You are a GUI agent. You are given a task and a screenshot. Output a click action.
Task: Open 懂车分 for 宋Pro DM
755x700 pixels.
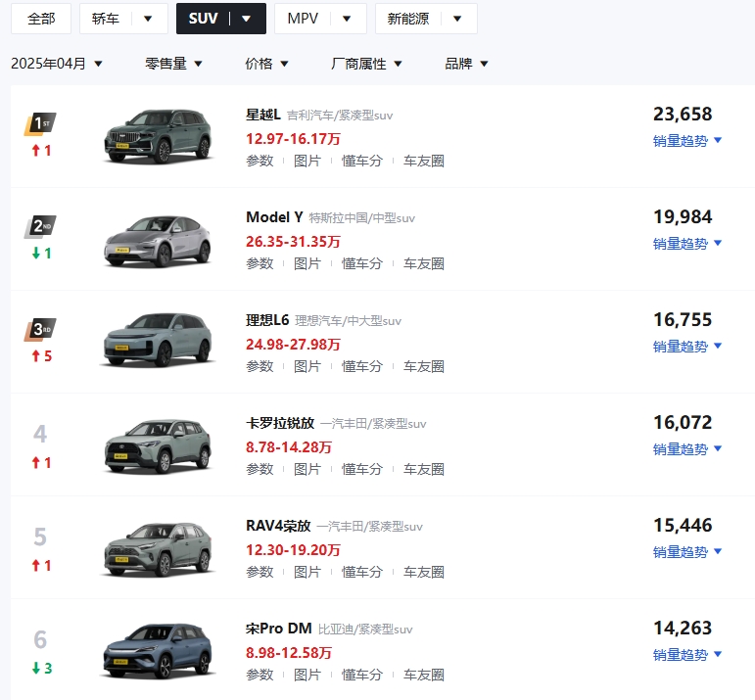[362, 675]
